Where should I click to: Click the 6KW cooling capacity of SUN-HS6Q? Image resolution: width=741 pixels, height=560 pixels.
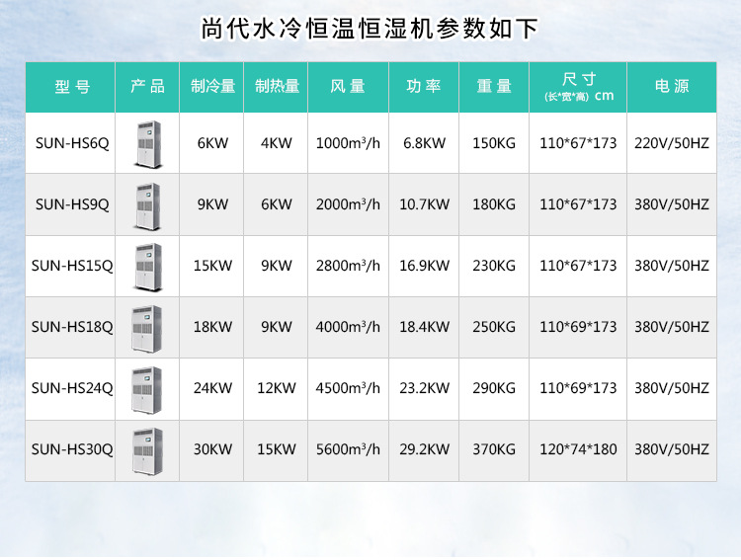coord(212,143)
